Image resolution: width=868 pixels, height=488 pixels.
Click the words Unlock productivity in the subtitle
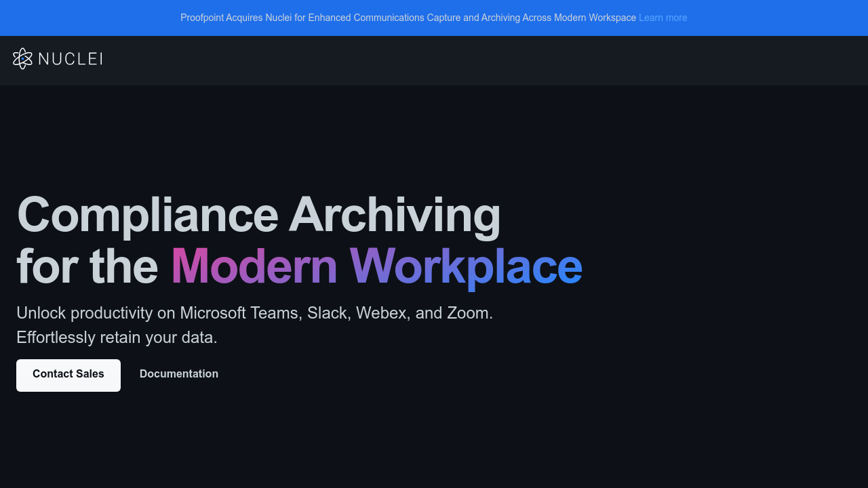click(84, 313)
